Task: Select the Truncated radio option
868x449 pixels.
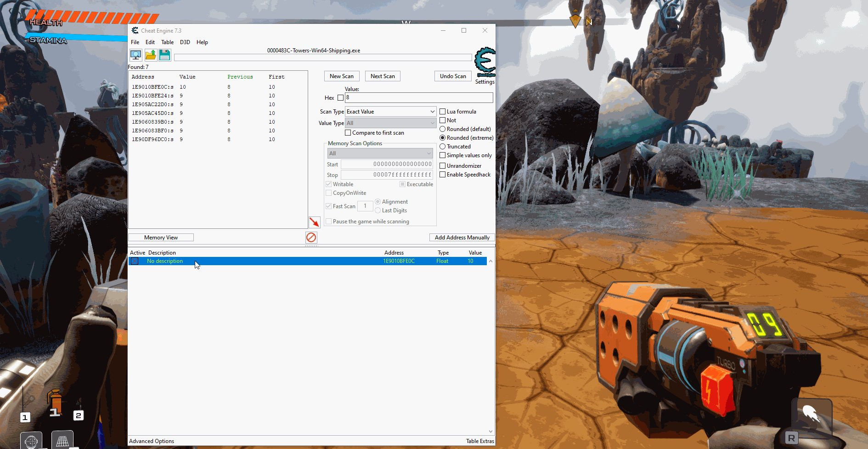Action: 443,147
